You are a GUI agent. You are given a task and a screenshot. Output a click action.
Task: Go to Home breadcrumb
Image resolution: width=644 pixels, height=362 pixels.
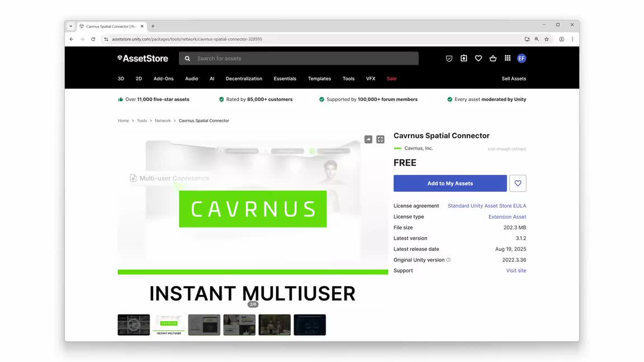point(123,121)
